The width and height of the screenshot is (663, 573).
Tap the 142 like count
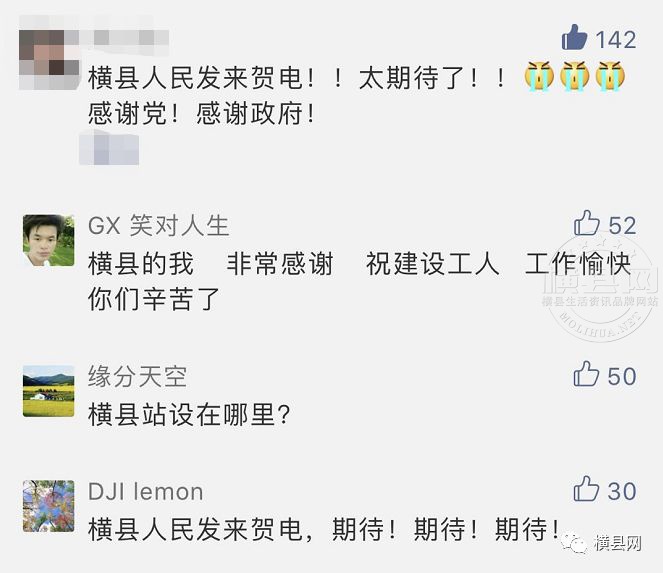[616, 40]
